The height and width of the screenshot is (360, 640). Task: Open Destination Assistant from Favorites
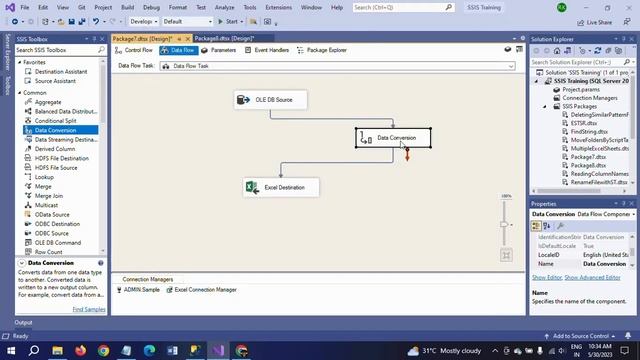(x=61, y=72)
